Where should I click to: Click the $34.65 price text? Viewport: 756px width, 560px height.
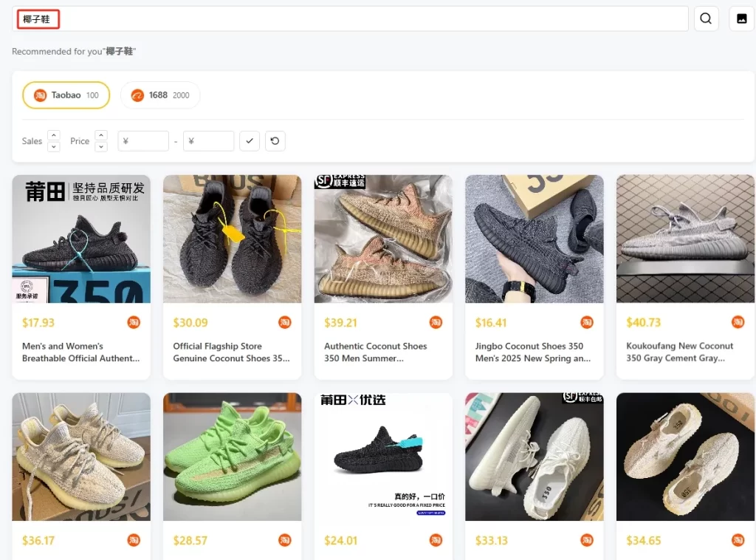(x=643, y=541)
